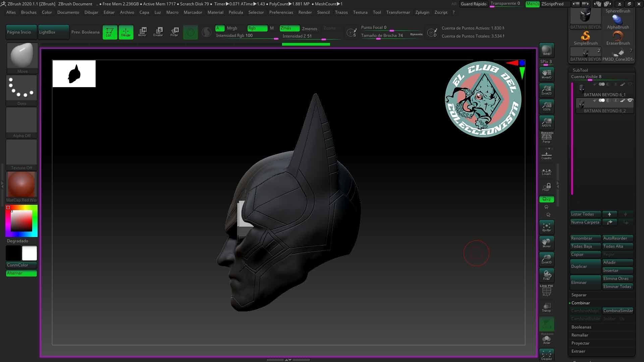
Task: Open the Textura menu in the menu bar
Action: (x=360, y=12)
